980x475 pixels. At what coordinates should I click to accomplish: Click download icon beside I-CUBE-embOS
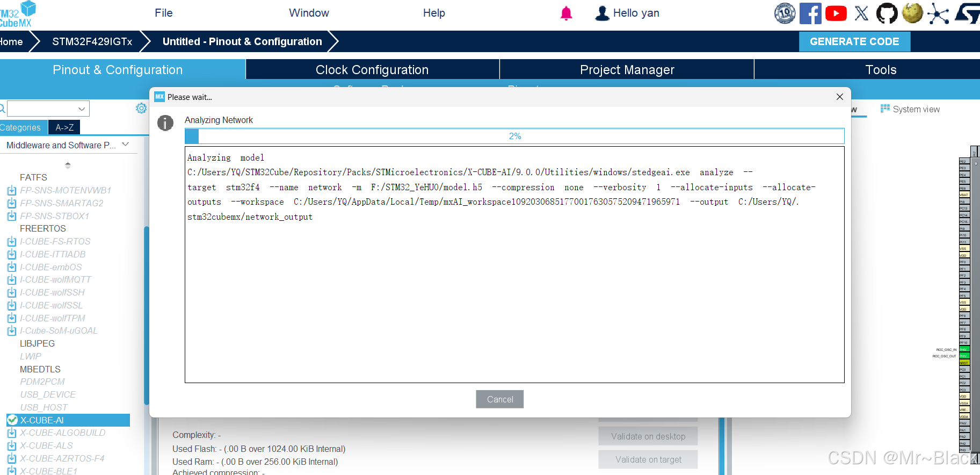click(x=12, y=267)
